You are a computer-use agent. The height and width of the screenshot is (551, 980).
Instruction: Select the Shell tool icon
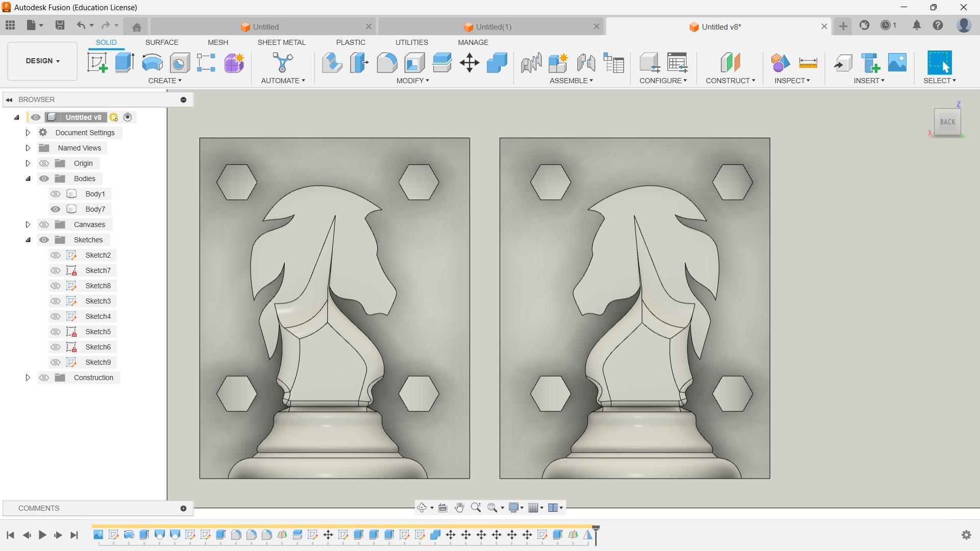click(x=414, y=63)
